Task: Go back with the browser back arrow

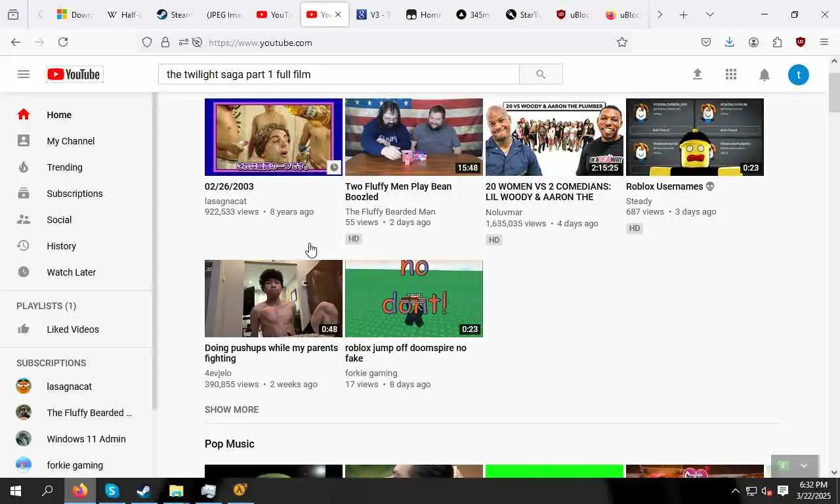Action: 16,42
